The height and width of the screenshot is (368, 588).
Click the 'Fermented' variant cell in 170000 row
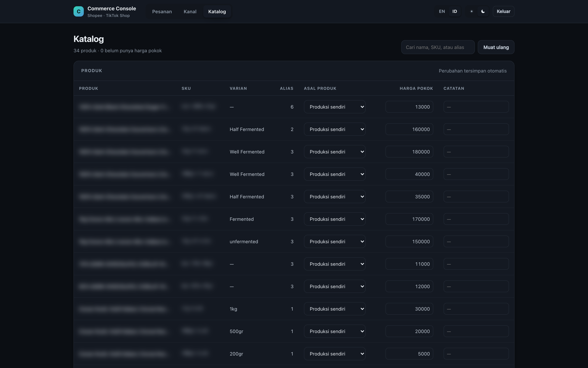coord(241,219)
